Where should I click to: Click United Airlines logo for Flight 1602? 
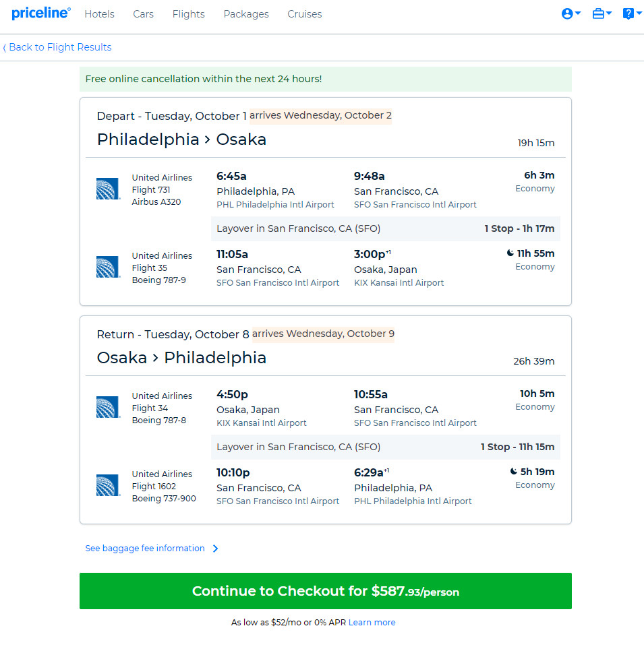(x=108, y=485)
